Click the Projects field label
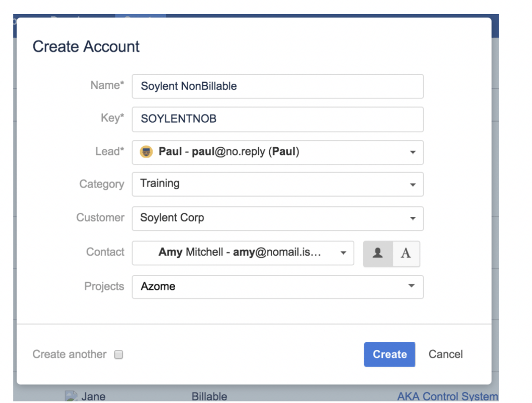The image size is (532, 403). [104, 287]
